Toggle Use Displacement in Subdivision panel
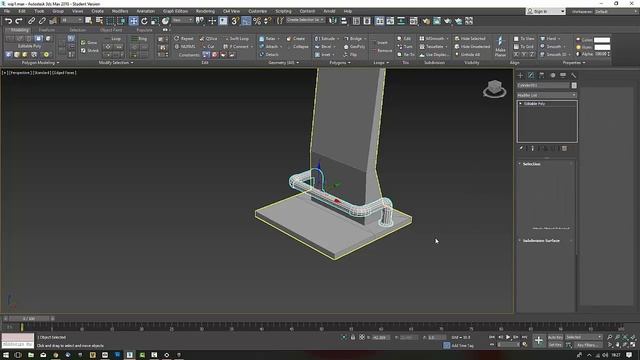Image resolution: width=640 pixels, height=360 pixels. pyautogui.click(x=433, y=55)
